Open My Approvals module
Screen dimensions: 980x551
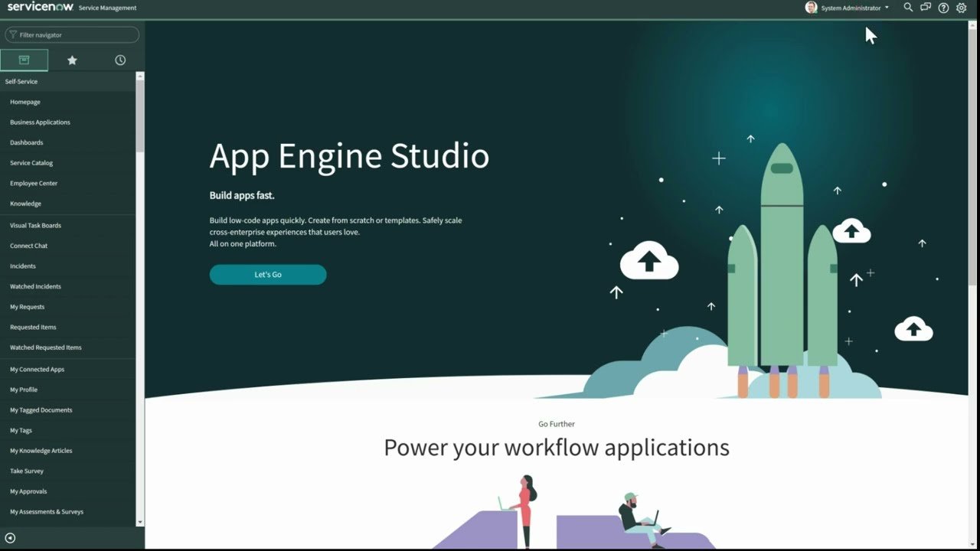tap(28, 491)
